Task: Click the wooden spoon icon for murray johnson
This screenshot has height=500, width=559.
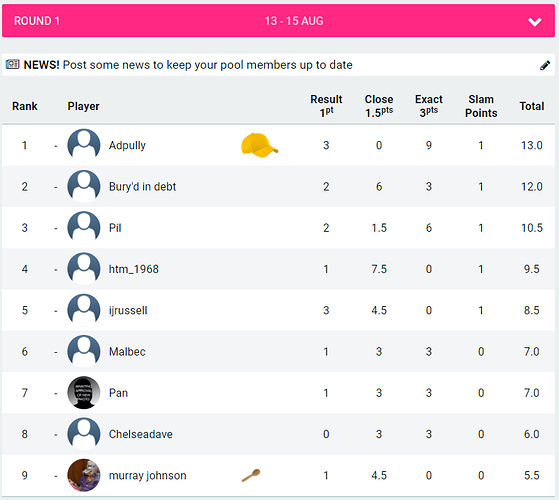Action: click(251, 475)
